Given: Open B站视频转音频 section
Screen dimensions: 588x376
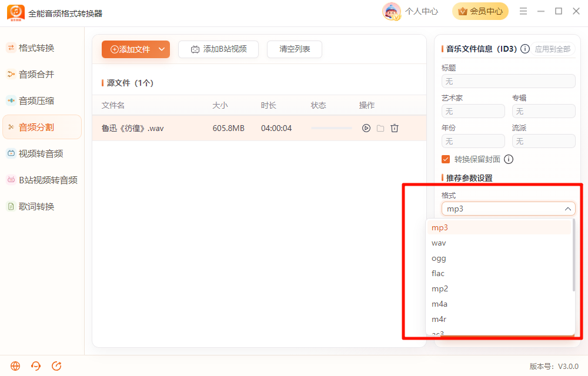Looking at the screenshot, I should (42, 180).
